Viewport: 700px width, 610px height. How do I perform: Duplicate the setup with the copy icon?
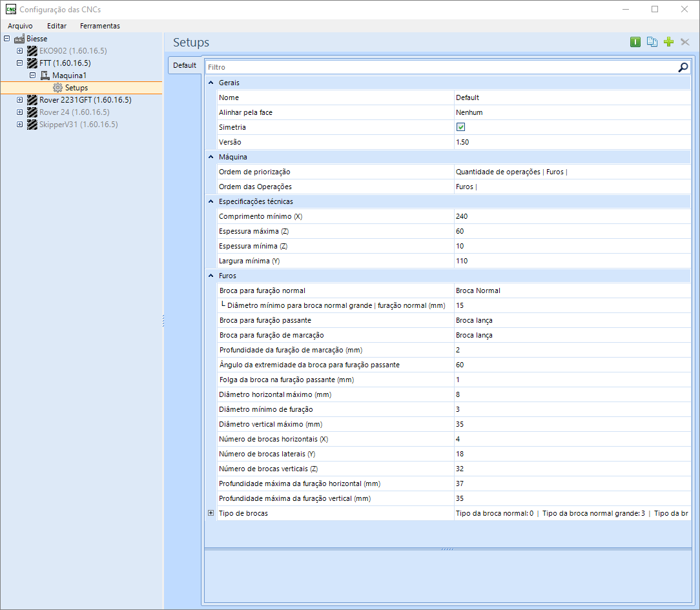coord(652,42)
